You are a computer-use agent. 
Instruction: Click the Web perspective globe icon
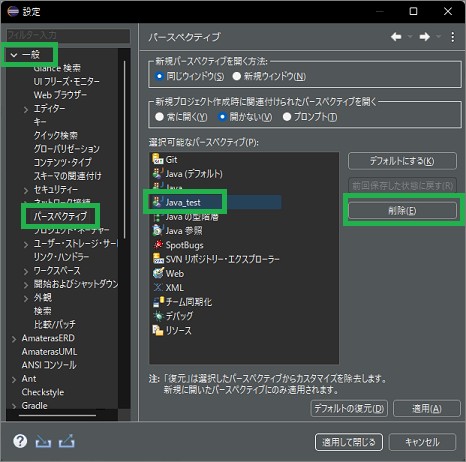[157, 273]
